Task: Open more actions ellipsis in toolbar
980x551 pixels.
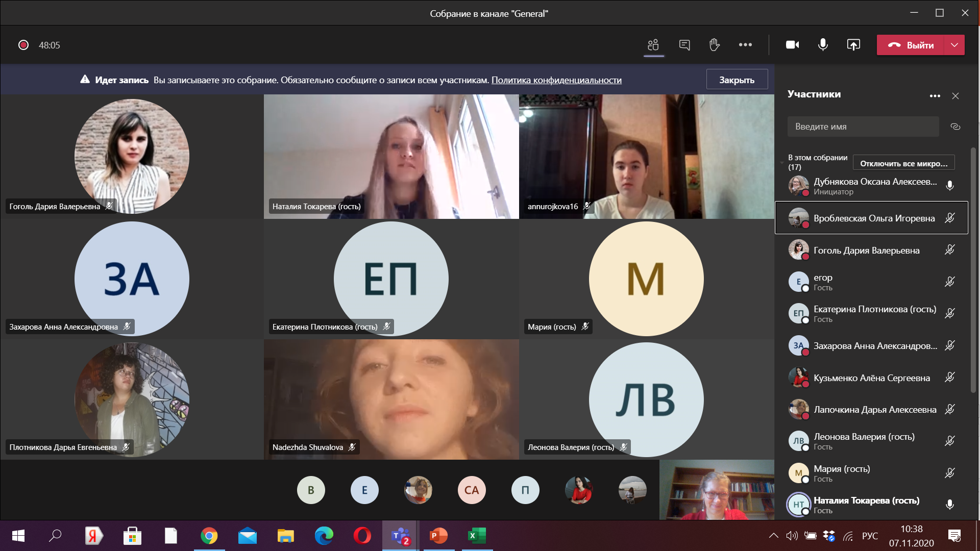Action: [745, 45]
